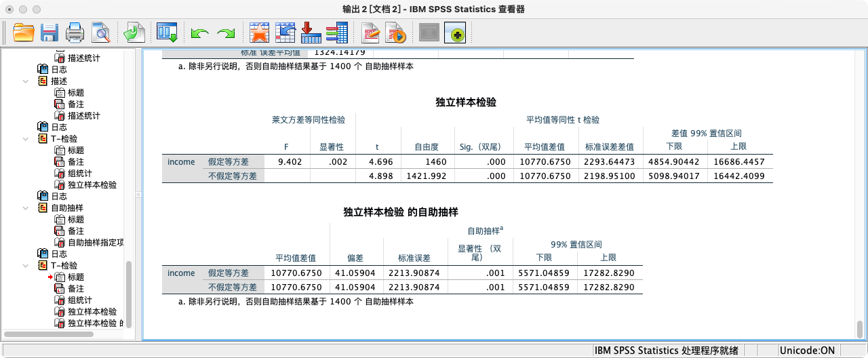Viewport: 868px width, 358px height.
Task: Print the output using the printer icon
Action: [x=75, y=32]
